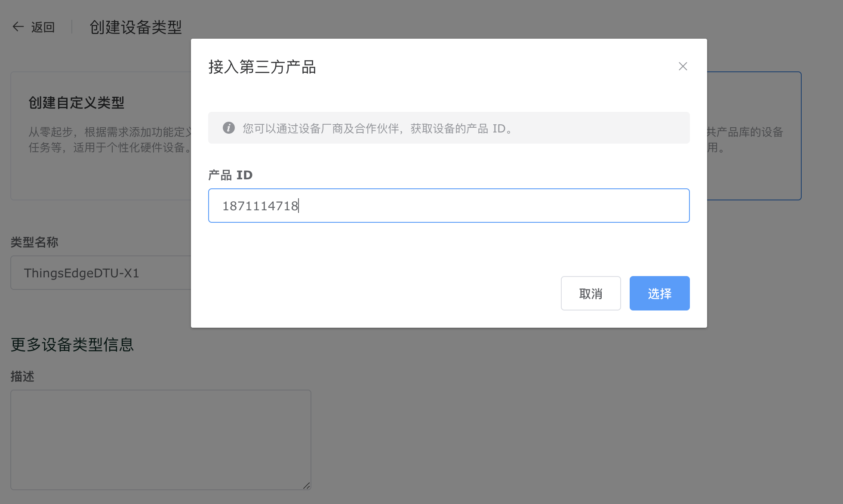
Task: Click the 更多设备类型信息 heading
Action: click(x=72, y=344)
